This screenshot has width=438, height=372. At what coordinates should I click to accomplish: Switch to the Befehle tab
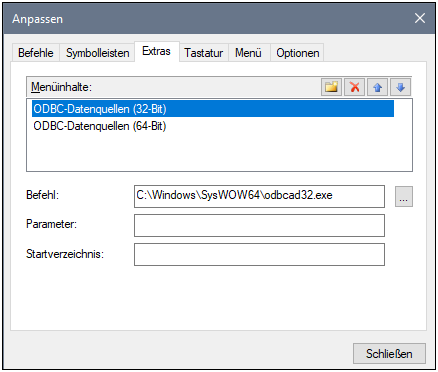[x=36, y=53]
